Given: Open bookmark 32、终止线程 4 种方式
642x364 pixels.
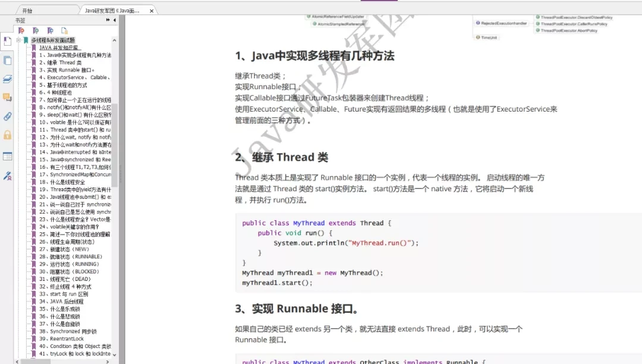Looking at the screenshot, I should tap(65, 287).
